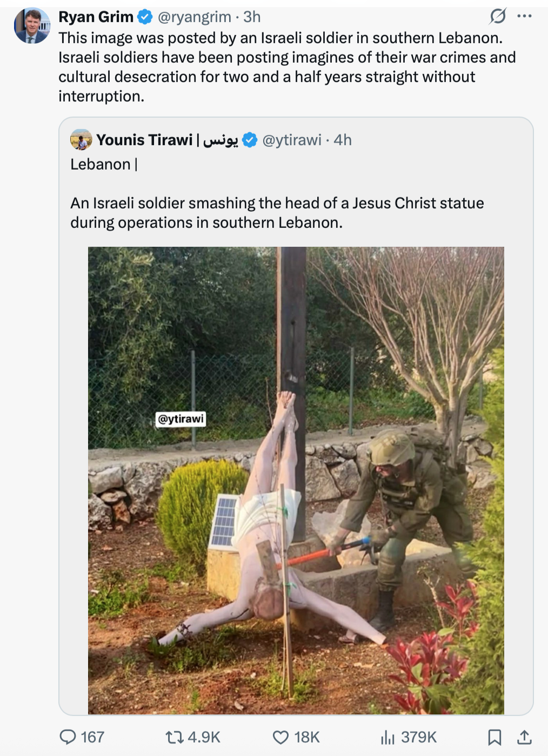Open the quoted post's 4h timestamp

click(x=343, y=140)
